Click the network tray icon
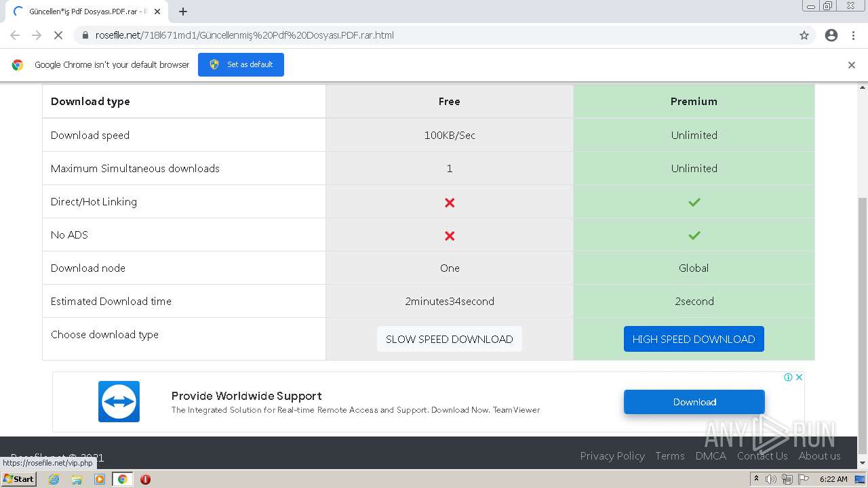Viewport: 868px width, 488px height. [787, 479]
